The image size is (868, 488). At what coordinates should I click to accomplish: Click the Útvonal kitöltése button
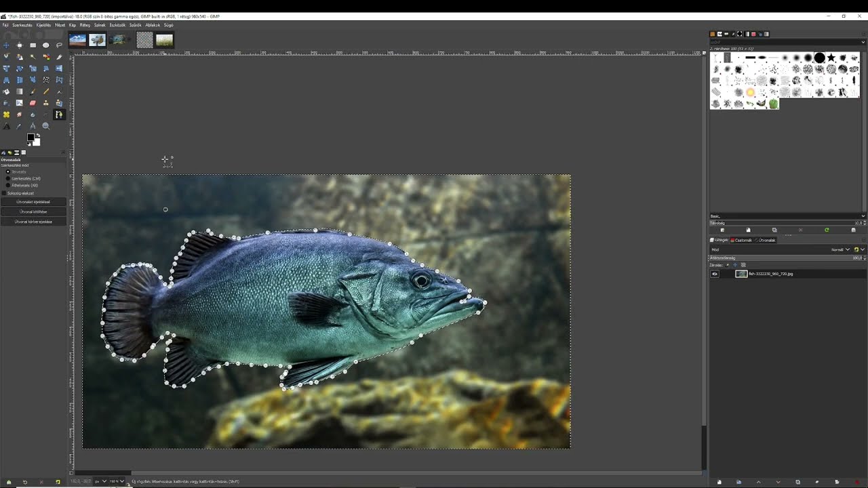click(x=33, y=211)
